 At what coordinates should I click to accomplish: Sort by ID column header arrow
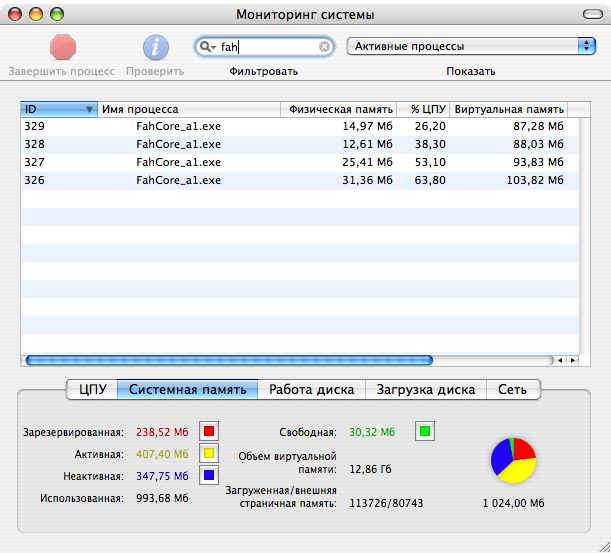90,110
